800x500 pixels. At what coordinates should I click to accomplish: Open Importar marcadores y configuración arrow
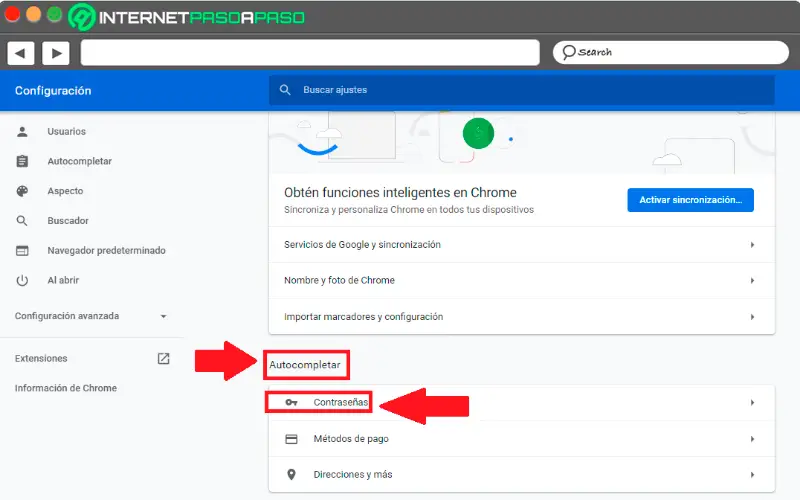click(753, 317)
